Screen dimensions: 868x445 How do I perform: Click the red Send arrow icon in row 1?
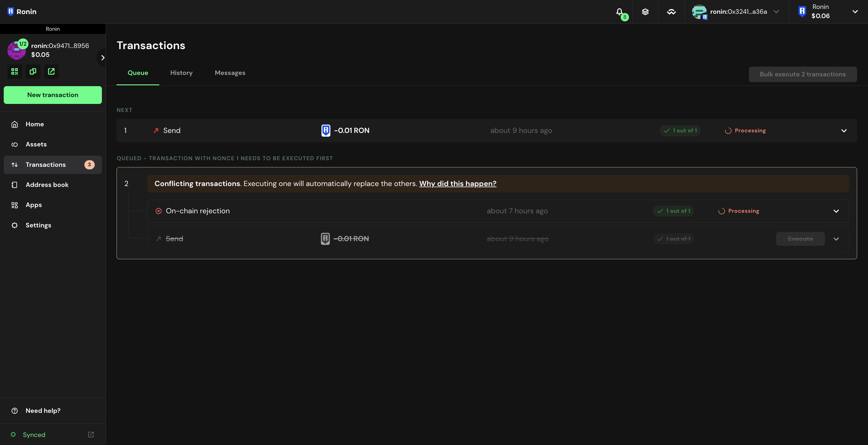coord(156,130)
